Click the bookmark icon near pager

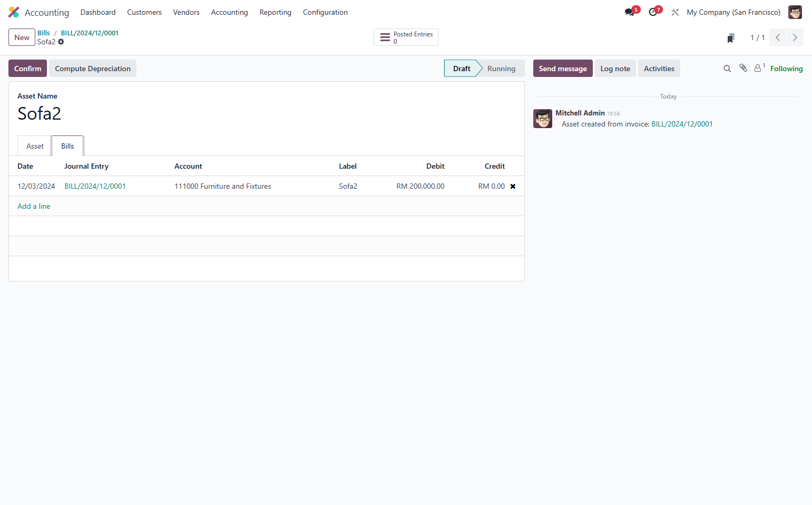[x=731, y=38]
